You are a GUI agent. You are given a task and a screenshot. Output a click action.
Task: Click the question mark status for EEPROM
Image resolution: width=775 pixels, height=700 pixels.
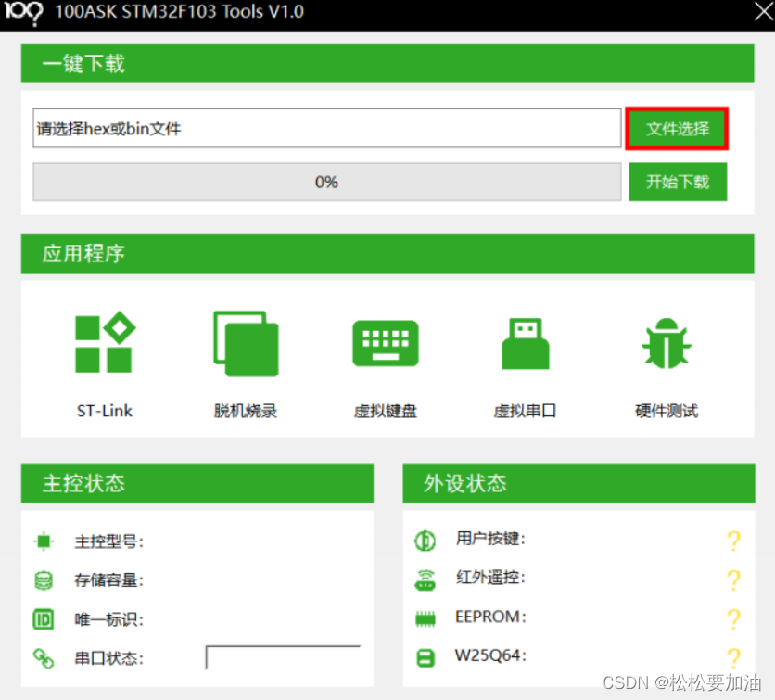(x=734, y=619)
